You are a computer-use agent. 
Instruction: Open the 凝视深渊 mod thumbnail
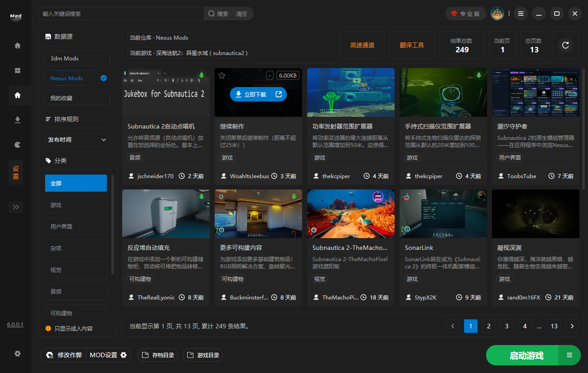click(535, 214)
